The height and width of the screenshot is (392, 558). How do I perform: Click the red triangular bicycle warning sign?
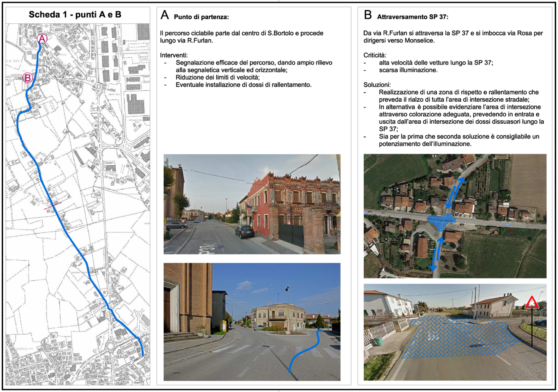pos(532,303)
